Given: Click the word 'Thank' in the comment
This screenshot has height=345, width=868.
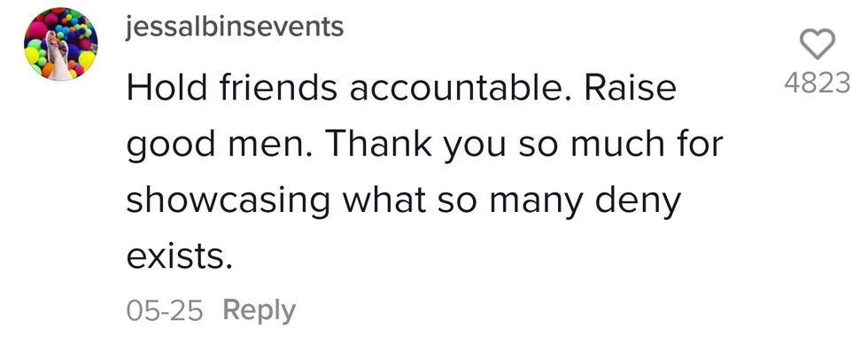Looking at the screenshot, I should (x=380, y=144).
